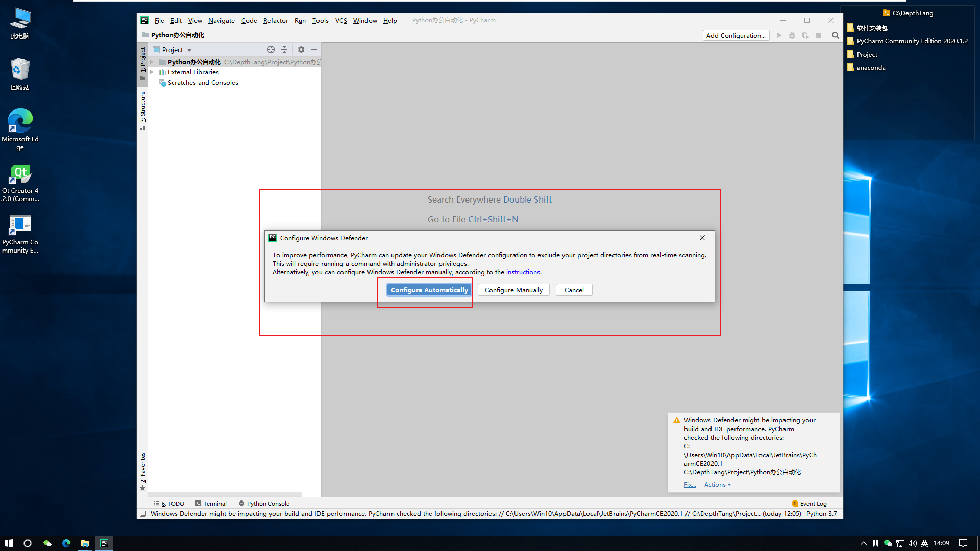Open Project folder in C:\DepthTang list
Viewport: 980px width, 551px height.
pyautogui.click(x=862, y=54)
